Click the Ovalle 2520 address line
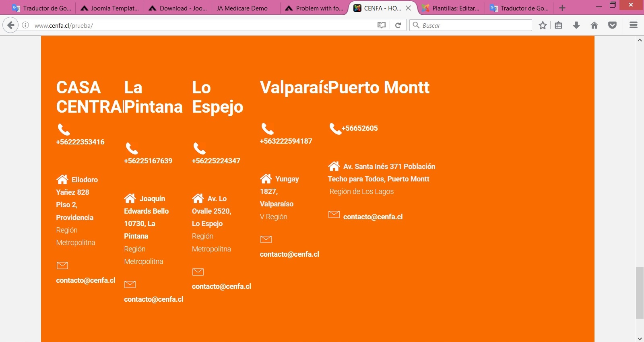 coord(212,211)
